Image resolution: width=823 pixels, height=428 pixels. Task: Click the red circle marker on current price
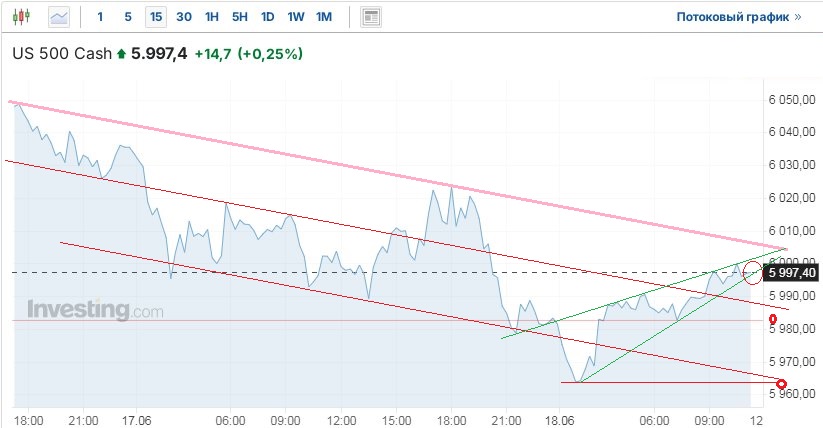(753, 270)
